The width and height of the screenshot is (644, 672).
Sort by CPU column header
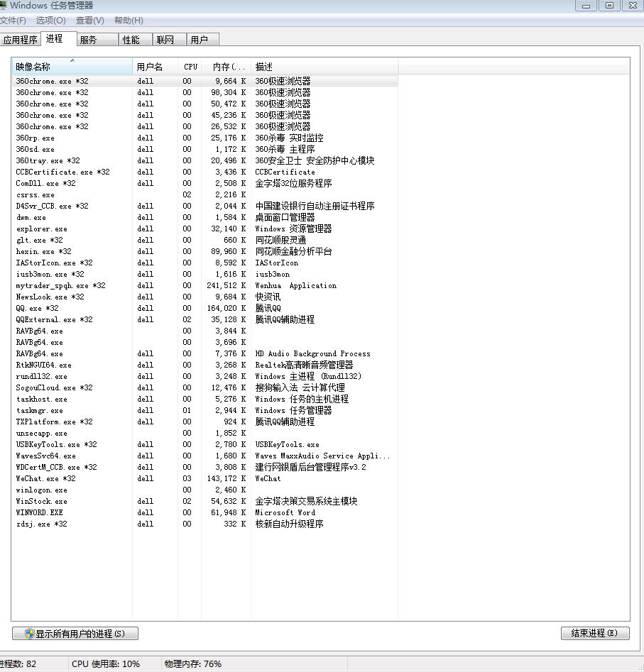click(190, 67)
